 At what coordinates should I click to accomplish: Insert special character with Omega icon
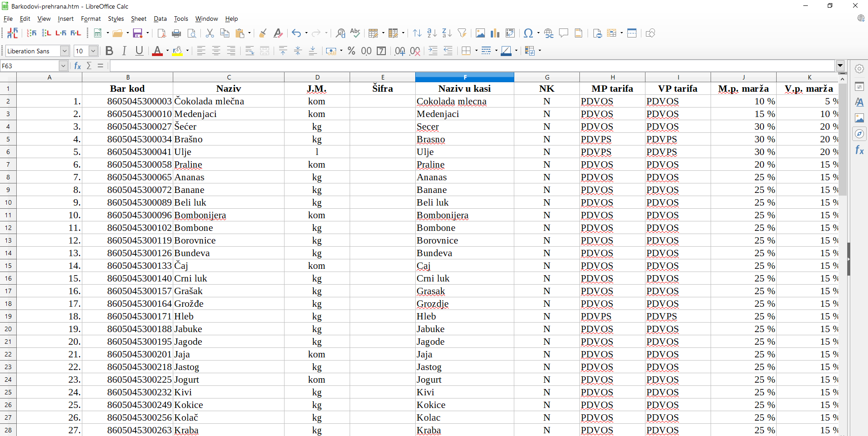pyautogui.click(x=528, y=33)
